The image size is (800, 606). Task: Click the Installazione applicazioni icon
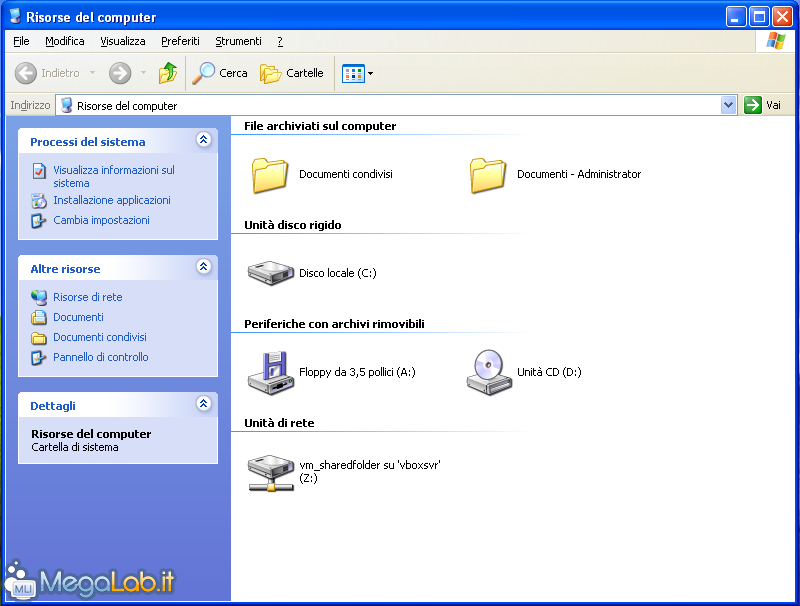coord(39,201)
